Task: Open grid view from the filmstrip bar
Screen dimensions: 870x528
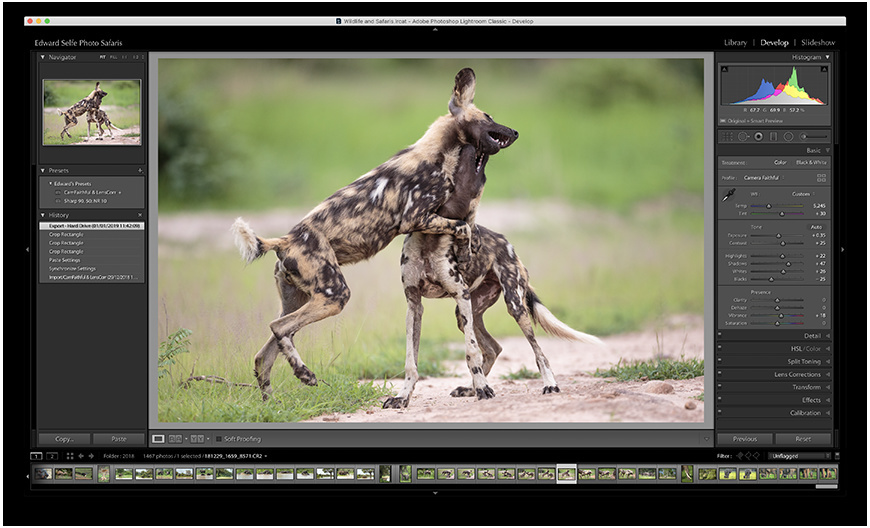Action: pos(69,456)
